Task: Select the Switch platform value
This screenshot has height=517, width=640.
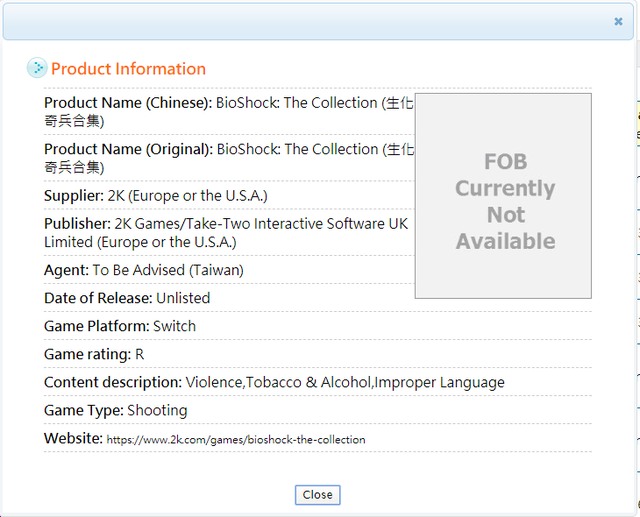Action: [174, 326]
